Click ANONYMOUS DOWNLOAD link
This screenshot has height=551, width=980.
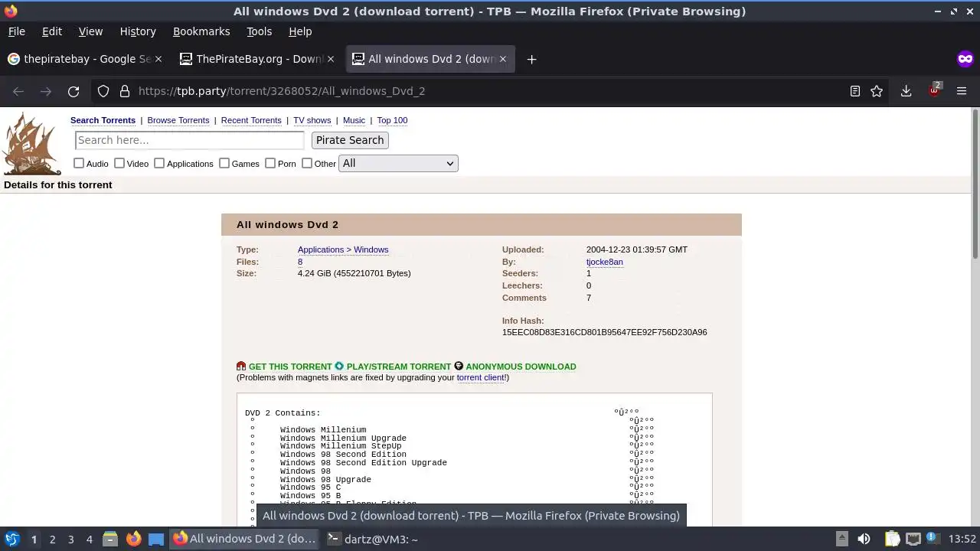(521, 367)
